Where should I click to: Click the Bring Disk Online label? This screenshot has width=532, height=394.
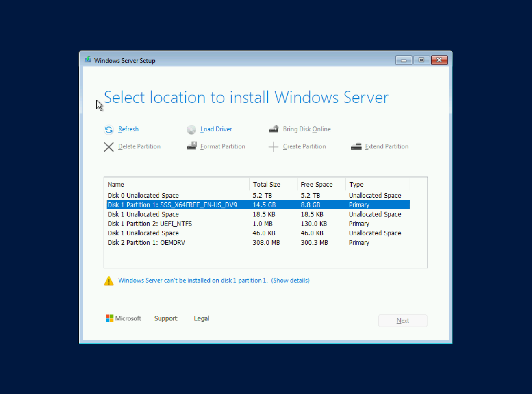coord(307,129)
